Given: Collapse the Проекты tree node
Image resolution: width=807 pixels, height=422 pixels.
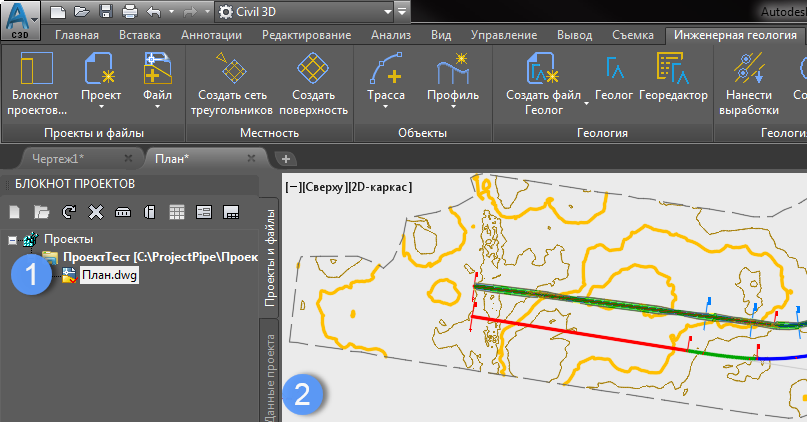Looking at the screenshot, I should (x=12, y=239).
